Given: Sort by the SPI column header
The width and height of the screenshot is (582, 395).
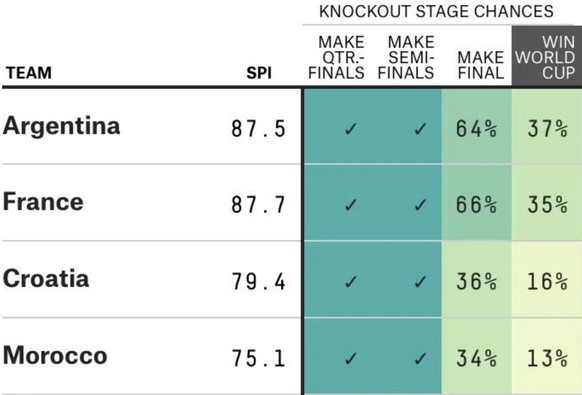Looking at the screenshot, I should [x=259, y=73].
